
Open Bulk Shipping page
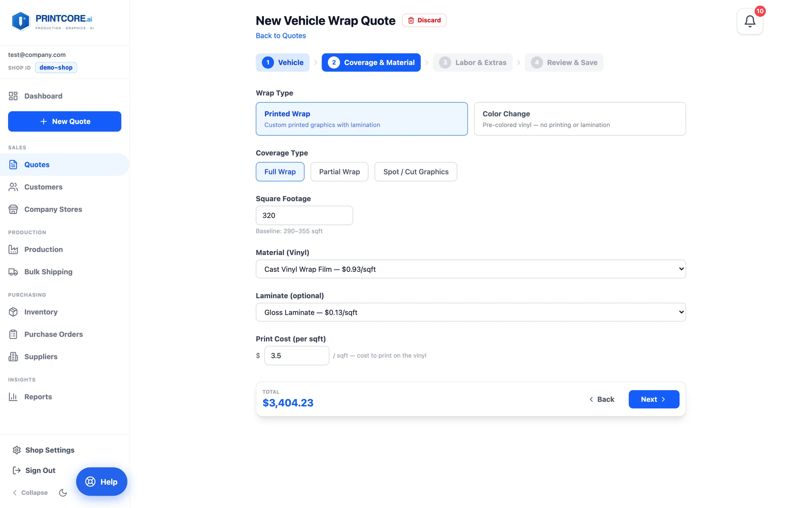pos(65,272)
